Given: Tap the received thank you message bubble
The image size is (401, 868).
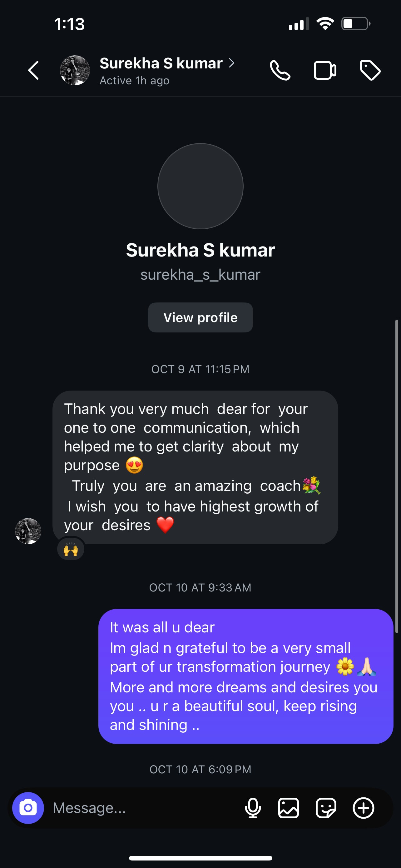Looking at the screenshot, I should [x=195, y=467].
